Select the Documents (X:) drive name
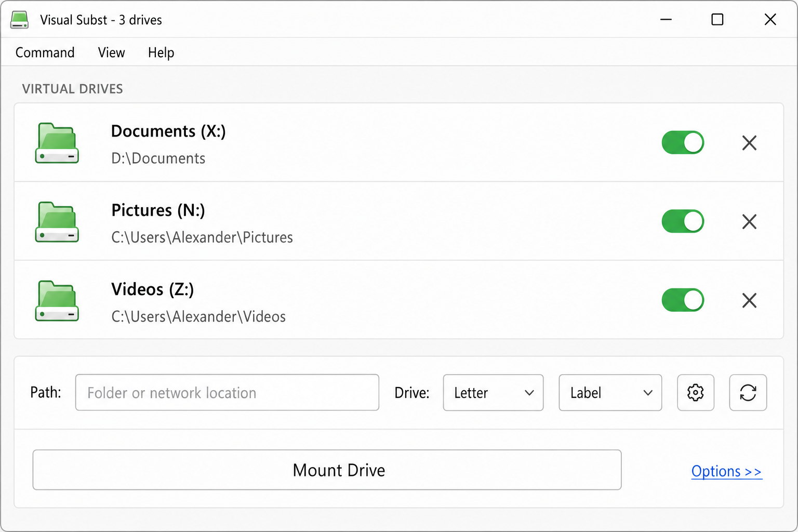798x532 pixels. [x=168, y=131]
